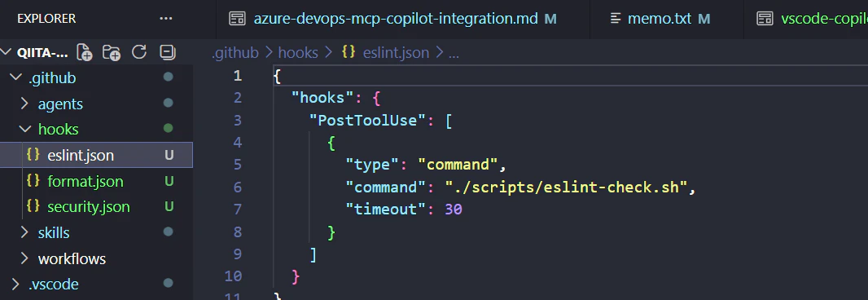This screenshot has height=300, width=868.
Task: Click the JSON icon in the breadcrumb
Action: coord(349,53)
